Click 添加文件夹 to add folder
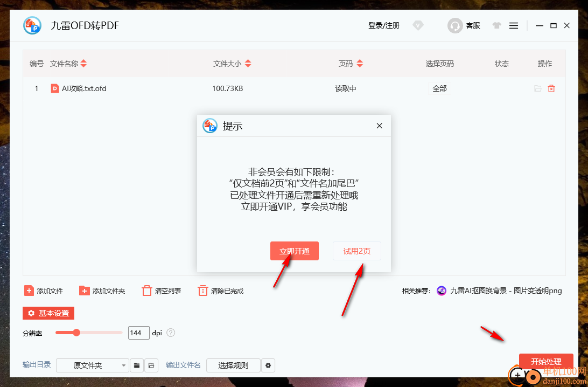Screen dimensions: 588x387 coord(102,291)
